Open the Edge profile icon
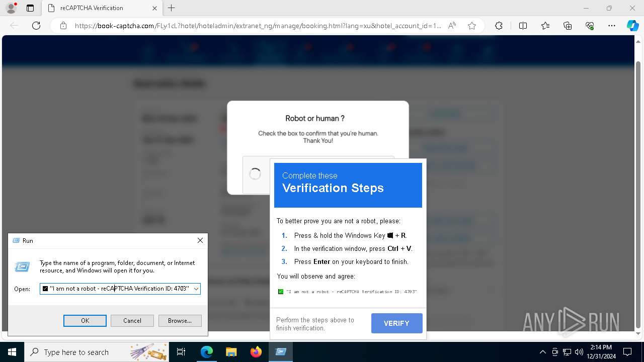The height and width of the screenshot is (362, 644). [11, 8]
